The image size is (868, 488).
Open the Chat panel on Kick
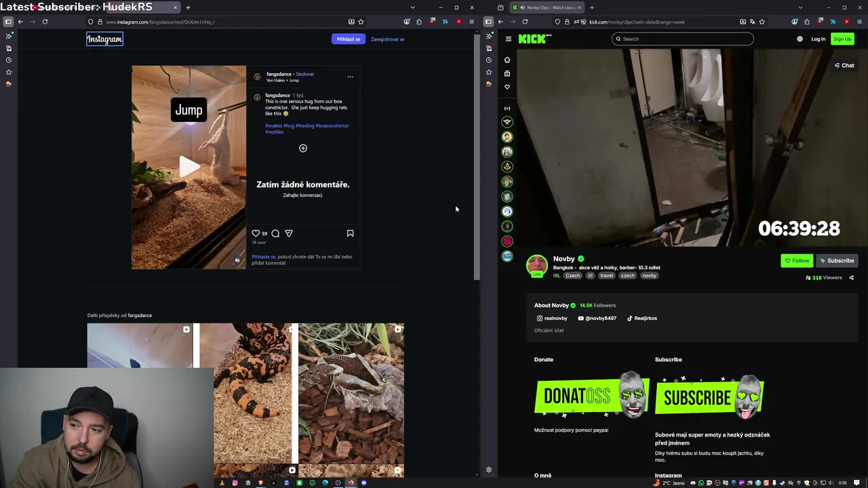(x=844, y=65)
